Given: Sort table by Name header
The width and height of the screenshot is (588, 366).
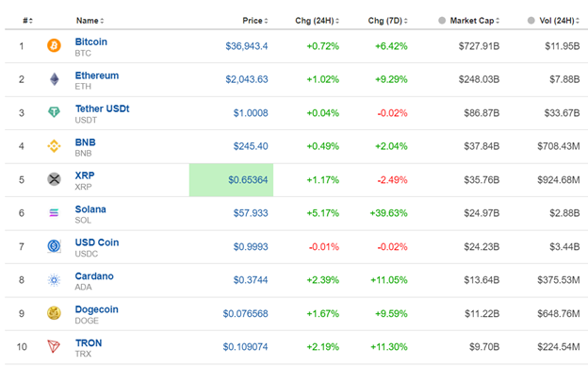Looking at the screenshot, I should pos(90,21).
